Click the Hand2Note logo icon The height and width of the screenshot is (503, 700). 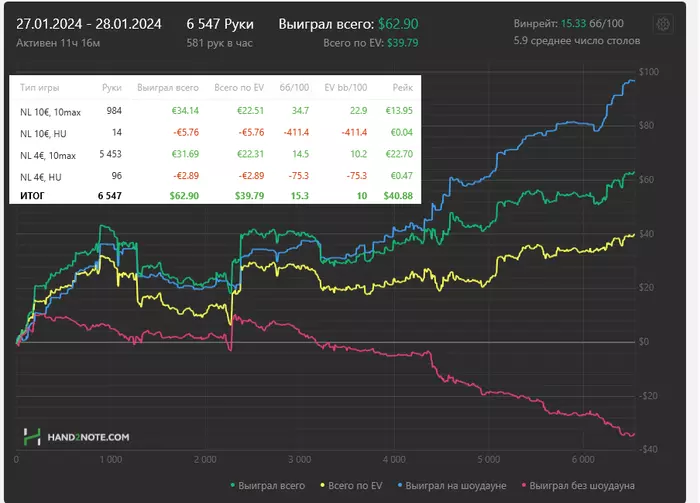pos(32,437)
